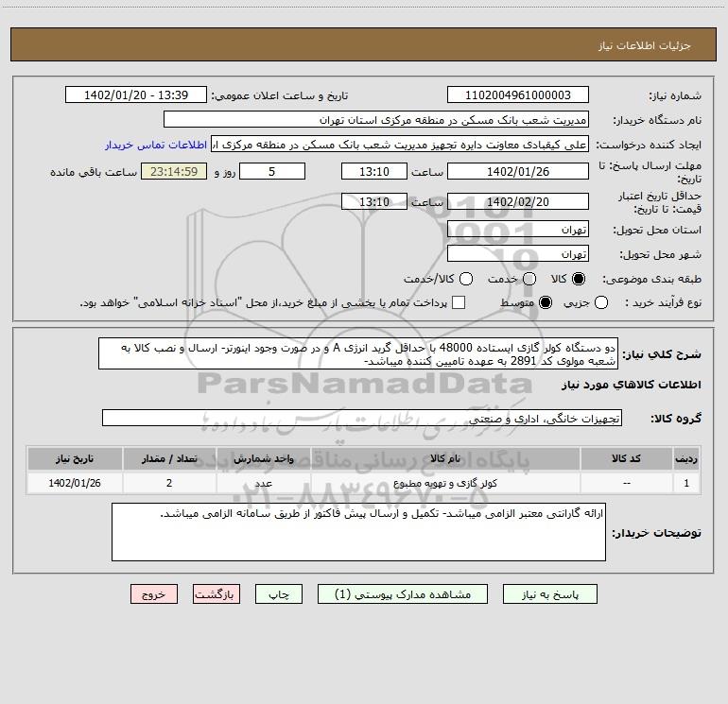Click the announcement date field 1402/01/20 - 13:39
728x704 pixels.
pos(136,95)
